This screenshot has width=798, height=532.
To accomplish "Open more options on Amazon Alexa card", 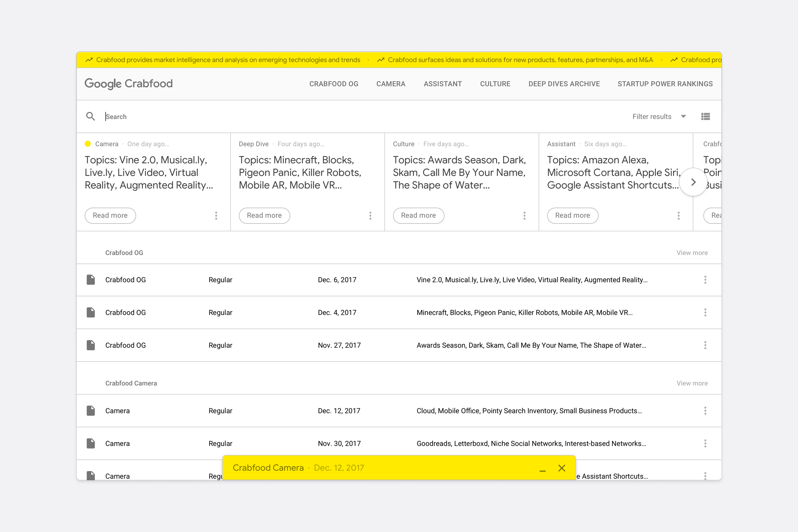I will pos(679,216).
